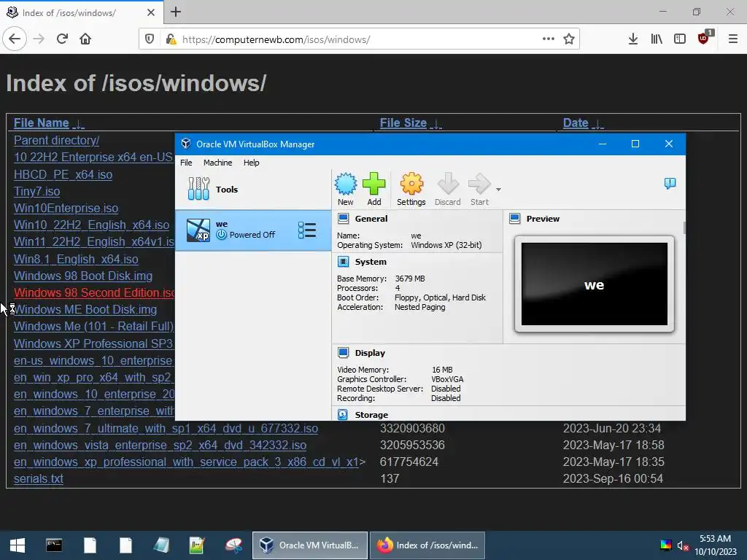The width and height of the screenshot is (747, 560).
Task: Open en_windows_vista_enterprise_sp2 iso link
Action: point(160,446)
